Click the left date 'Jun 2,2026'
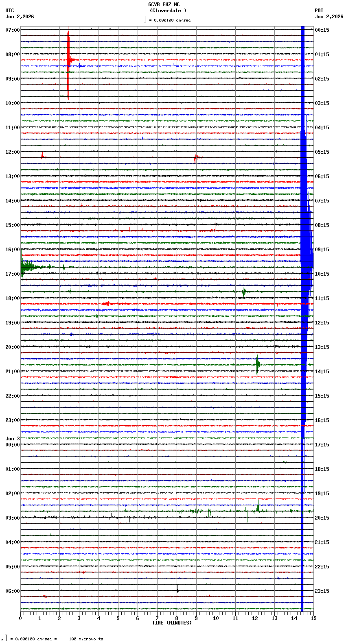Screen dimensions: 346x644 pos(20,17)
